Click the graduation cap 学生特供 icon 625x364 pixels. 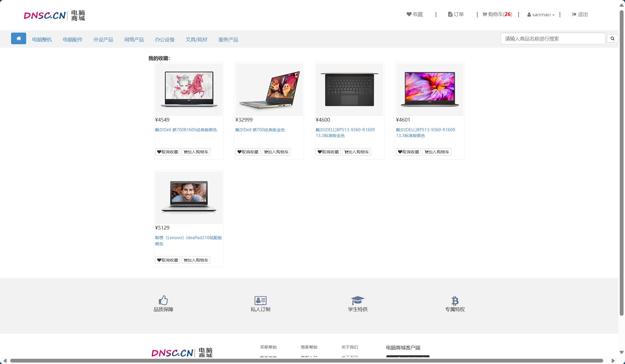pyautogui.click(x=358, y=301)
